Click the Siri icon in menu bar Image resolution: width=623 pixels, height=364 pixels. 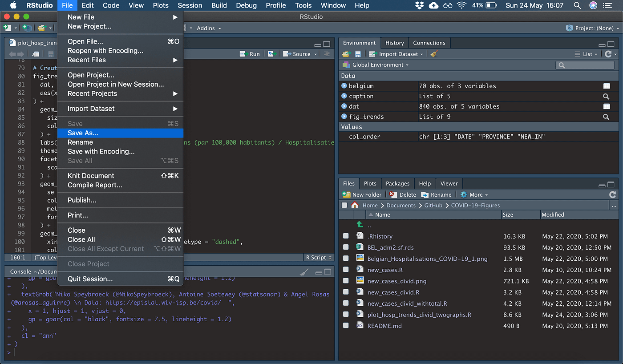pos(593,5)
